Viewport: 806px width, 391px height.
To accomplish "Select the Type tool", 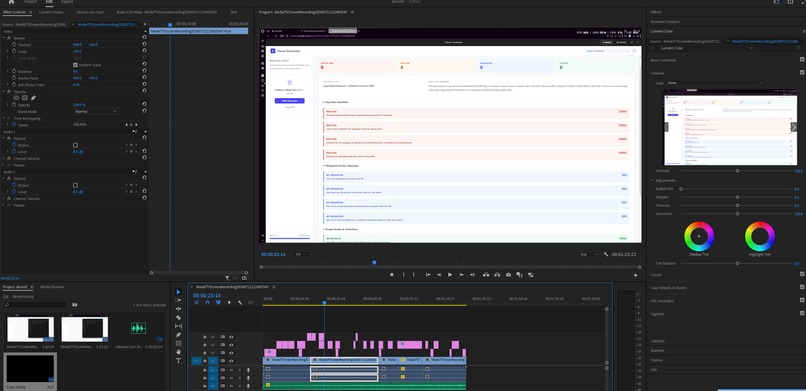I will point(178,361).
